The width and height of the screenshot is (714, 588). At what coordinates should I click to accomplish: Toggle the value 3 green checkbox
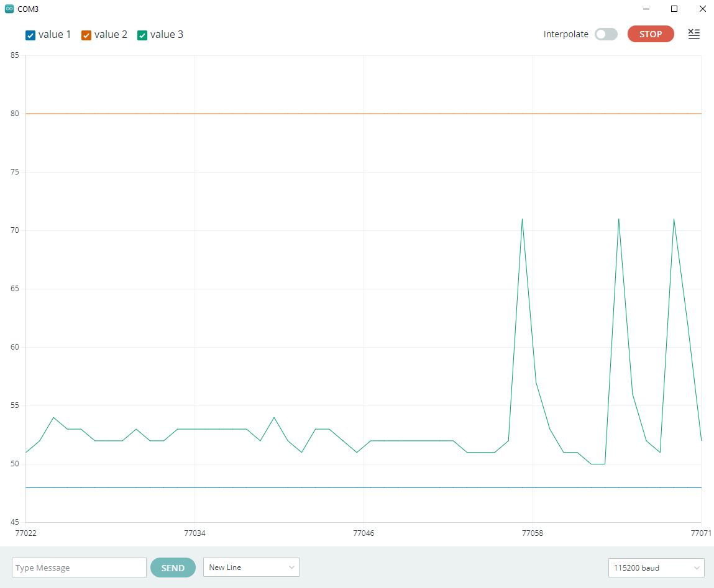click(x=142, y=35)
